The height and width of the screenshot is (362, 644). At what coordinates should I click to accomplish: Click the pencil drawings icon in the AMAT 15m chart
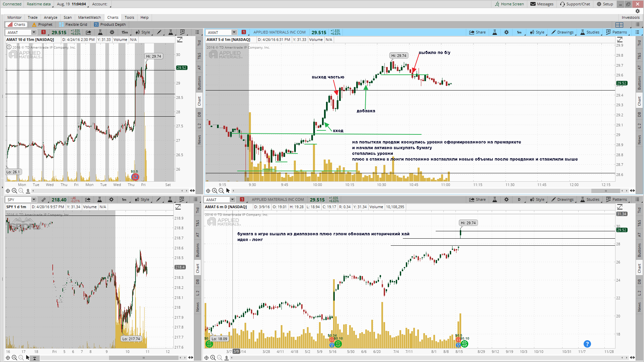pos(159,32)
